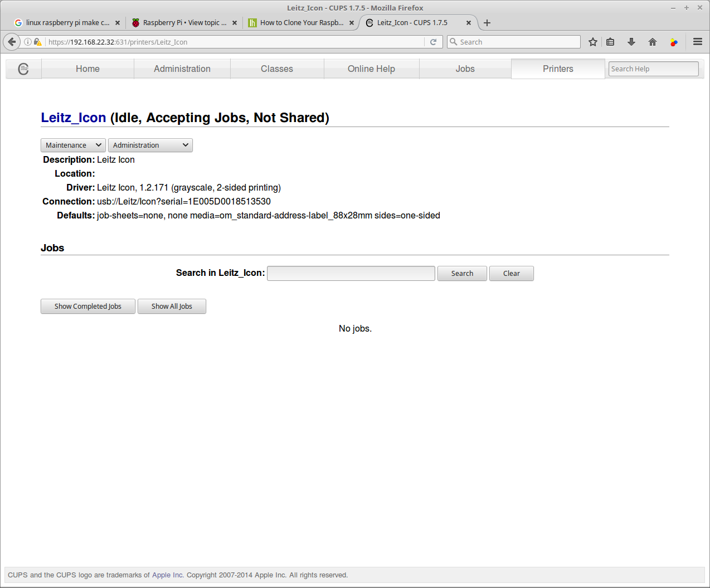Open a new tab with plus icon
The width and height of the screenshot is (710, 588).
487,23
